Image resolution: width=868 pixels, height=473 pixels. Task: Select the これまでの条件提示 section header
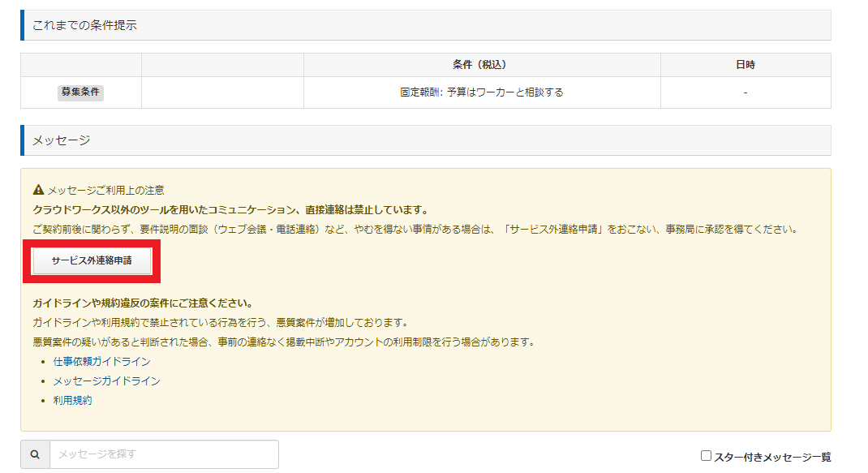pyautogui.click(x=84, y=25)
